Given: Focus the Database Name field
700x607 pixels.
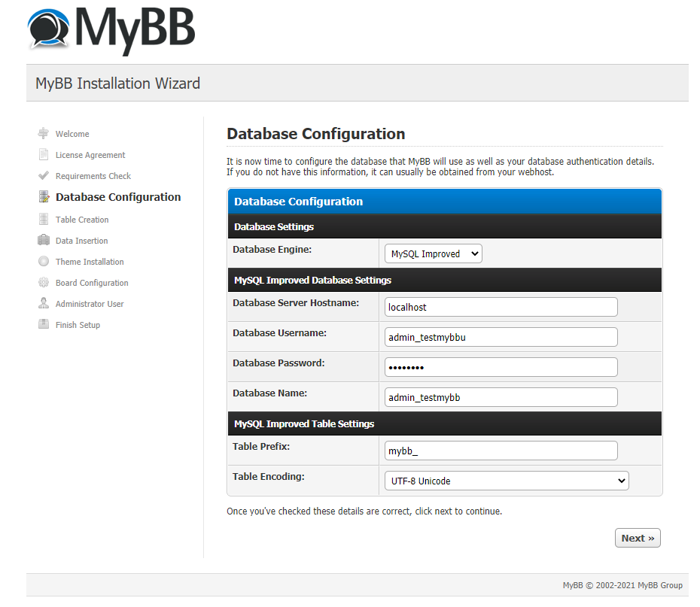Looking at the screenshot, I should 501,397.
